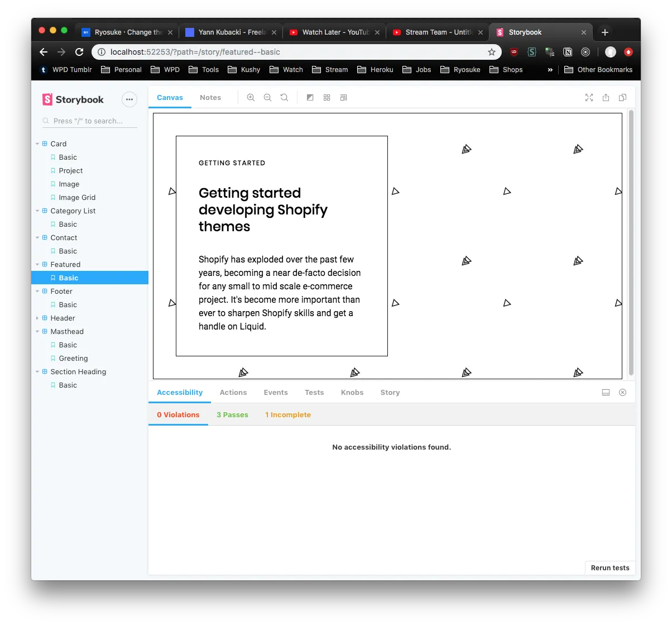Zoom out of the canvas preview
The width and height of the screenshot is (672, 625).
[267, 98]
